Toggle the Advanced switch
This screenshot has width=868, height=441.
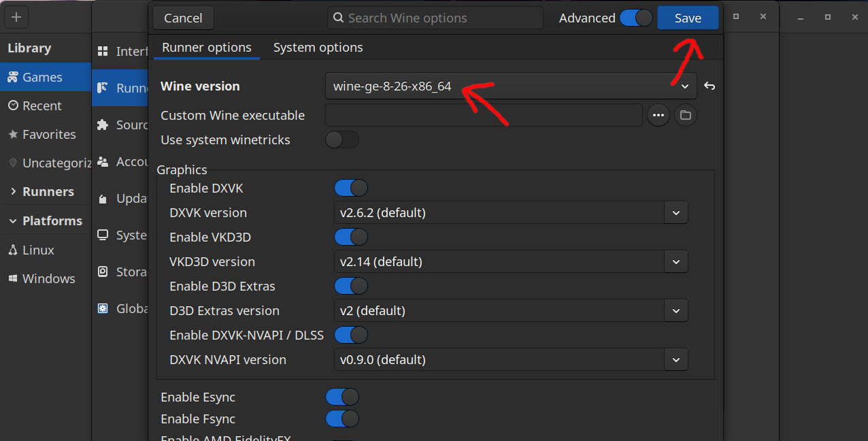pyautogui.click(x=636, y=18)
